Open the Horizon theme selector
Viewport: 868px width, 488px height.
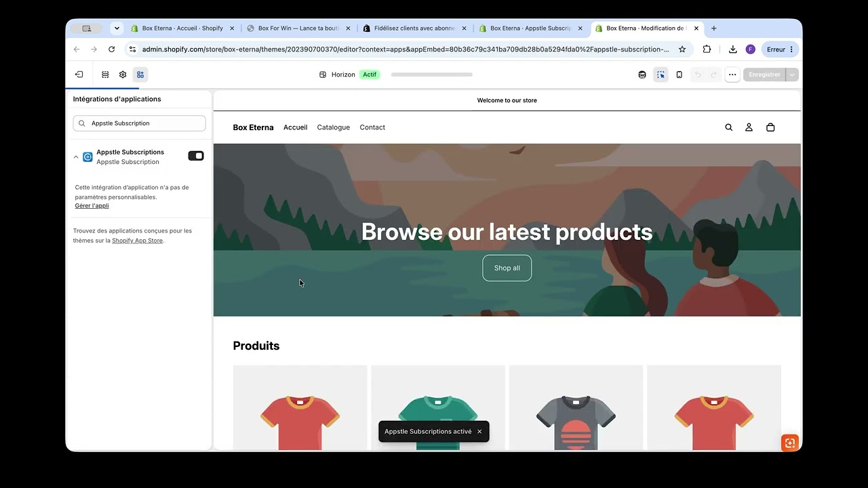pos(337,75)
